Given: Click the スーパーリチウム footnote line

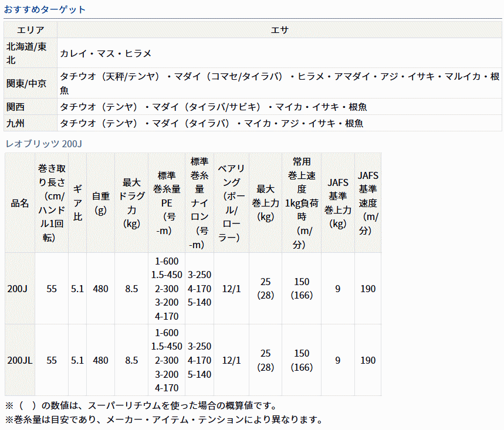Looking at the screenshot, I should [x=142, y=405].
